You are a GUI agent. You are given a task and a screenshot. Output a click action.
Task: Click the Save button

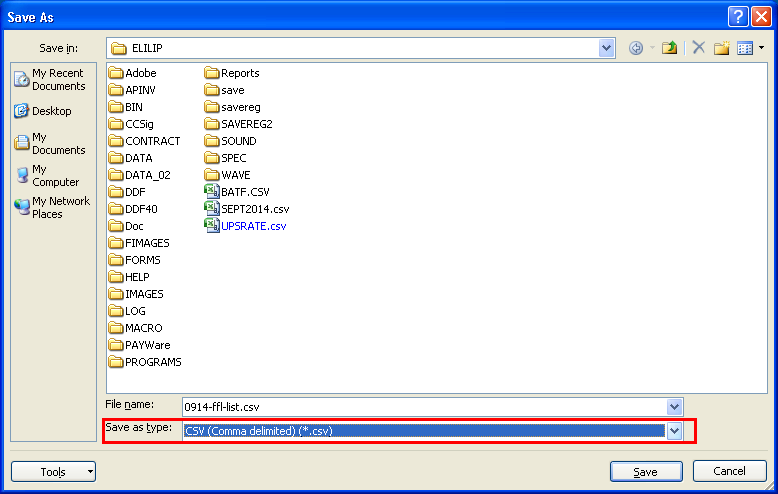point(646,472)
